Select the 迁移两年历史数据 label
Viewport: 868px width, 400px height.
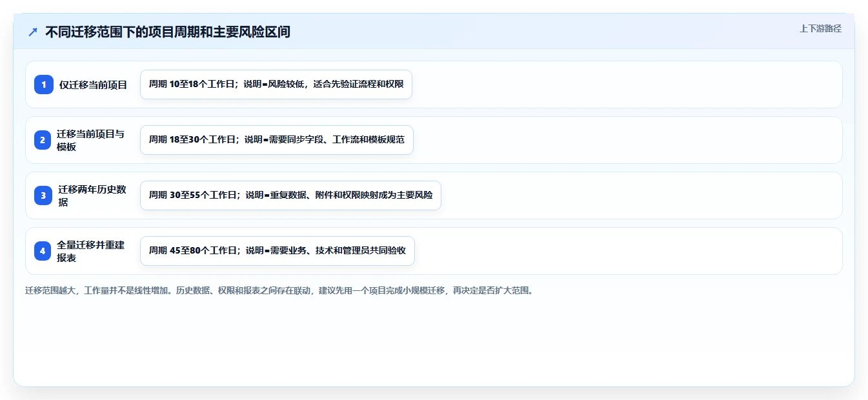point(92,195)
